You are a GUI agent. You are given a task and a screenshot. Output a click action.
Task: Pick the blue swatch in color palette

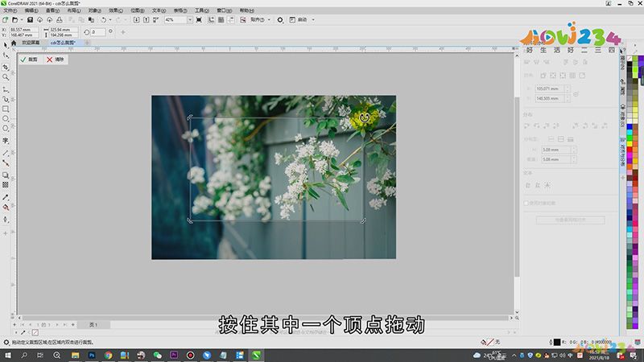tap(630, 127)
